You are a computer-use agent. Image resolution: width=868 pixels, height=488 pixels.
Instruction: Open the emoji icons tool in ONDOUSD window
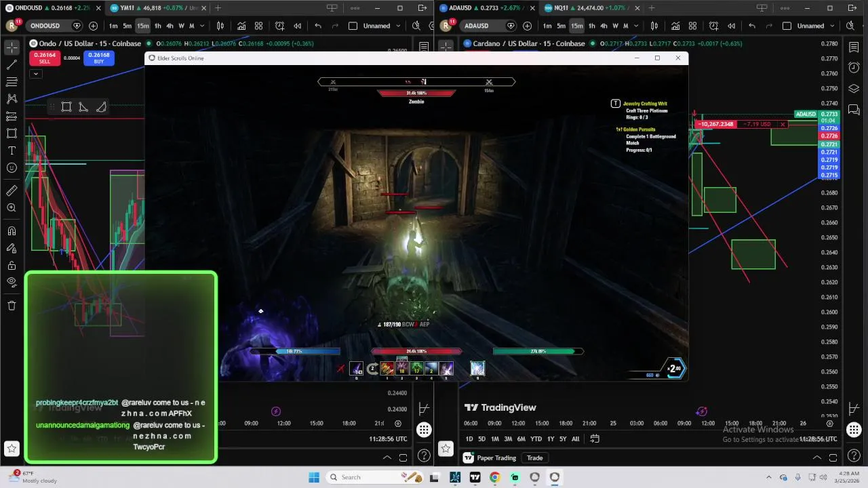tap(12, 168)
